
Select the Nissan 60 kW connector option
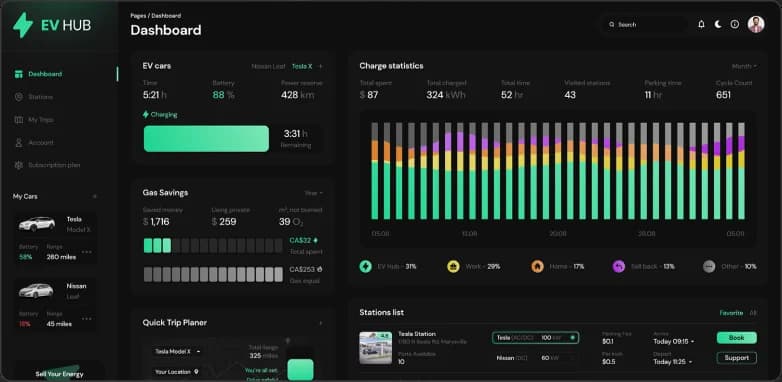[x=536, y=358]
